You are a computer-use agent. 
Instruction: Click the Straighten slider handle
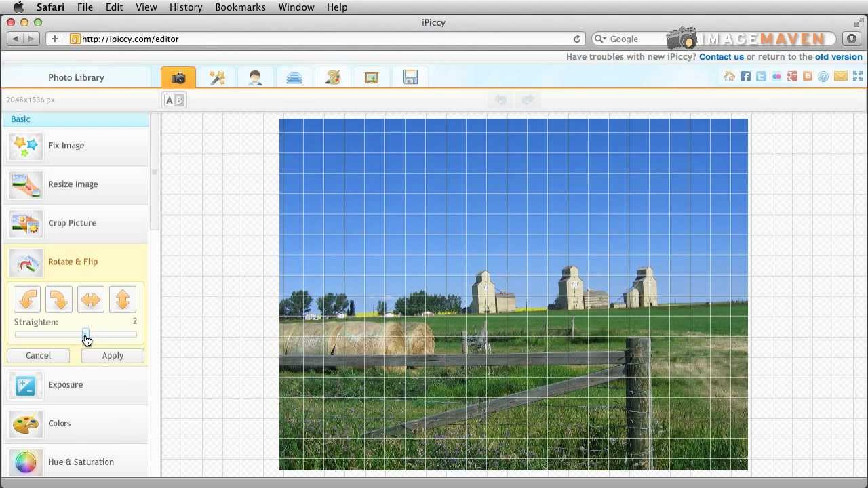pos(85,334)
